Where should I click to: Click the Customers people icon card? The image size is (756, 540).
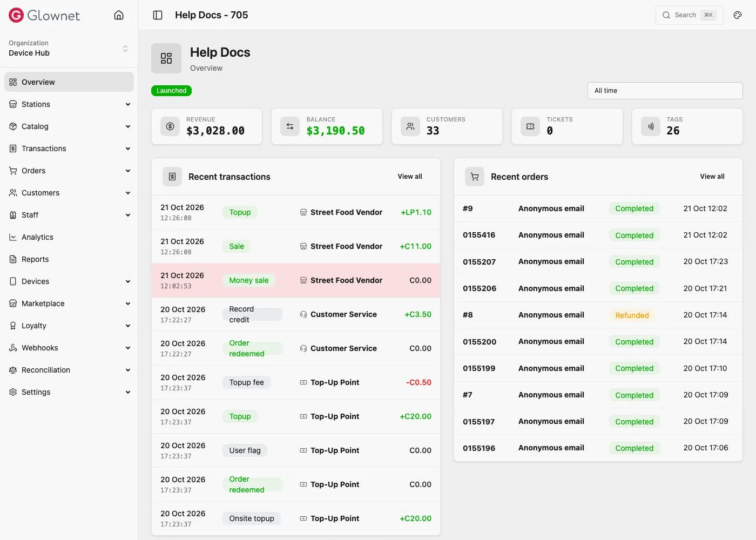[x=410, y=126]
